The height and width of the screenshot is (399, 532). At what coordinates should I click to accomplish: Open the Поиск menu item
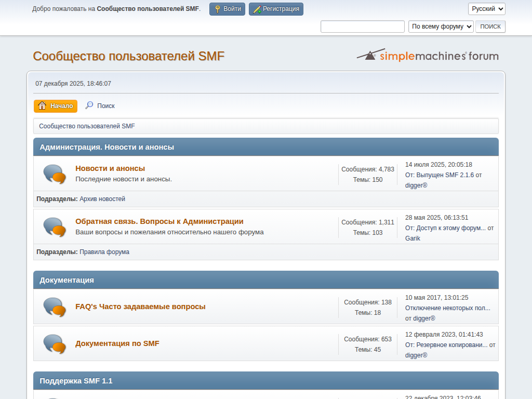point(105,106)
